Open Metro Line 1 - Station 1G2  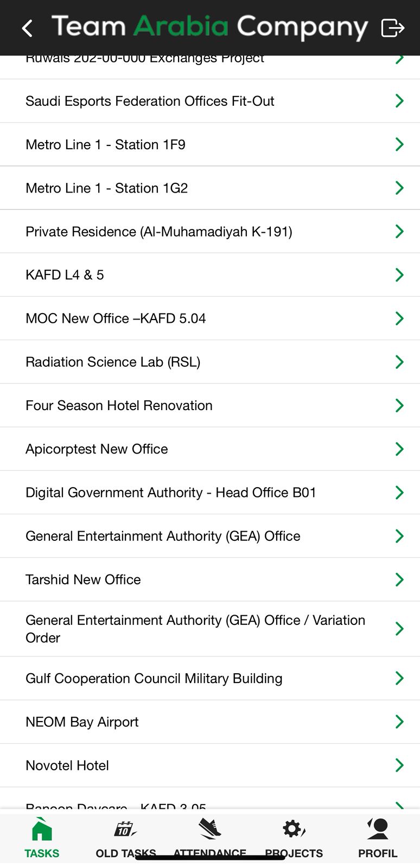click(x=106, y=188)
